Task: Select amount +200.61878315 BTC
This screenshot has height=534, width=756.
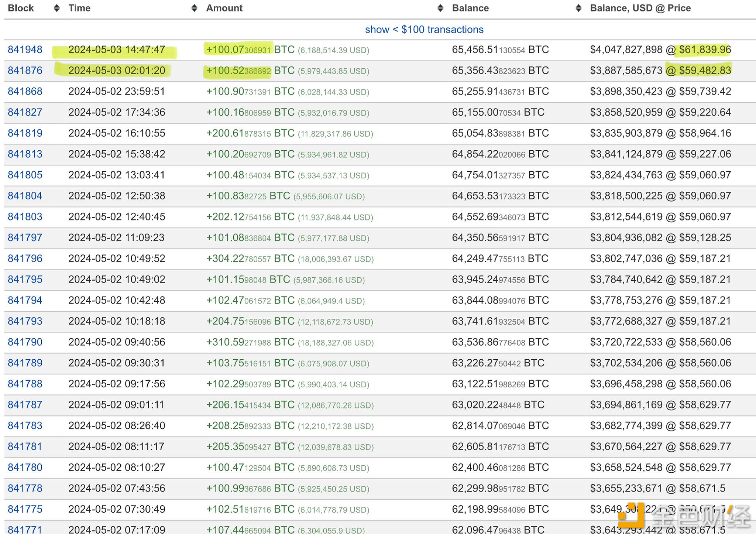Action: click(250, 133)
